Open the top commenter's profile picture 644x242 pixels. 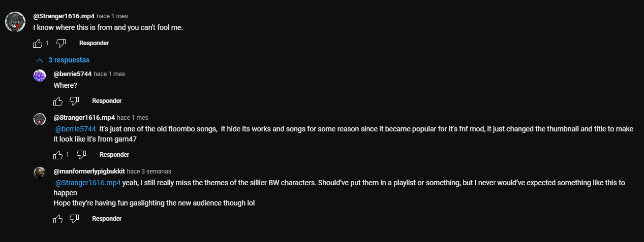(x=15, y=22)
